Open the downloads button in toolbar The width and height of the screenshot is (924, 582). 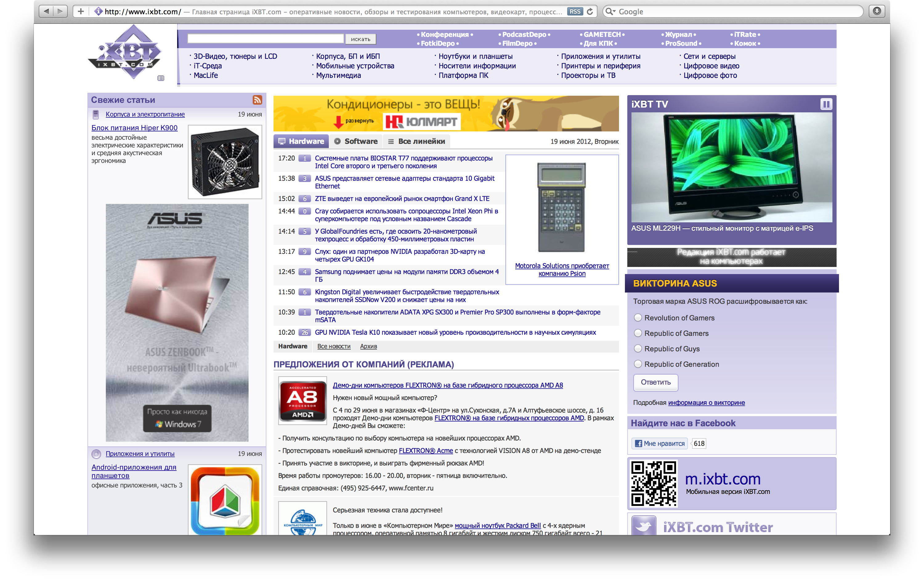(877, 11)
